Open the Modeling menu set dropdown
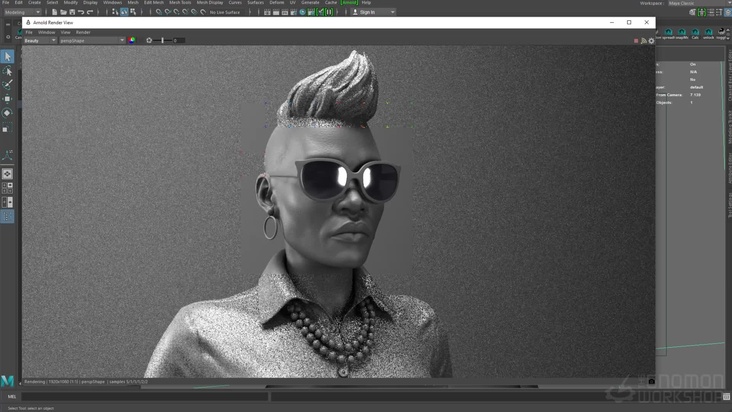The width and height of the screenshot is (732, 412). (22, 12)
